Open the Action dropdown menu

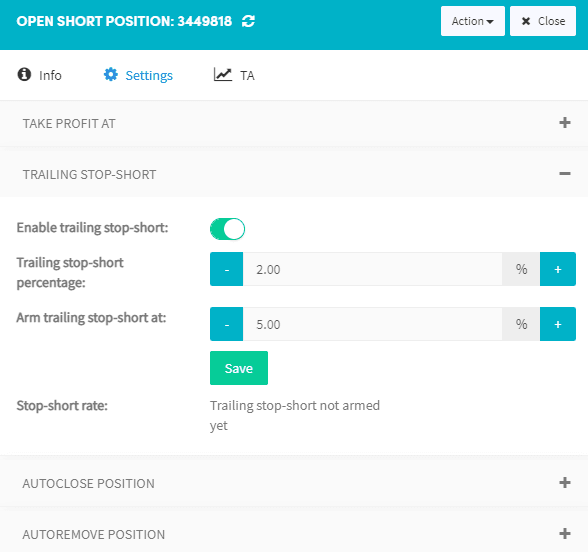pyautogui.click(x=472, y=21)
